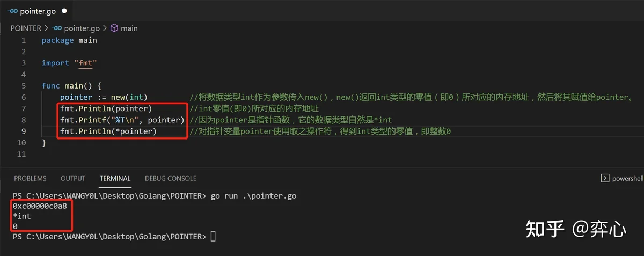Click the powershell terminal icon
This screenshot has width=644, height=256.
click(x=605, y=178)
